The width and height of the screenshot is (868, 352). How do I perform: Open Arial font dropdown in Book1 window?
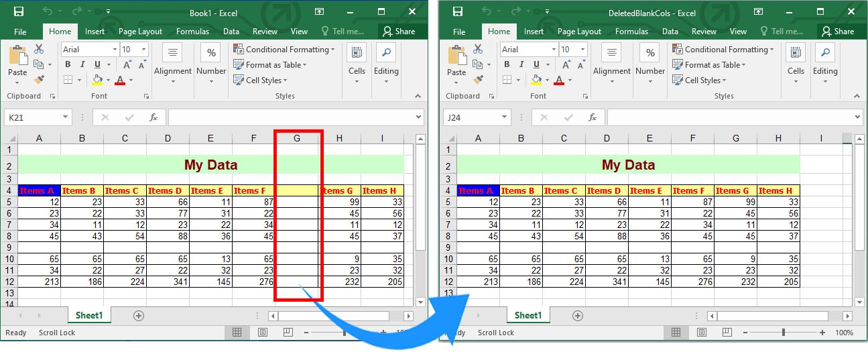113,50
